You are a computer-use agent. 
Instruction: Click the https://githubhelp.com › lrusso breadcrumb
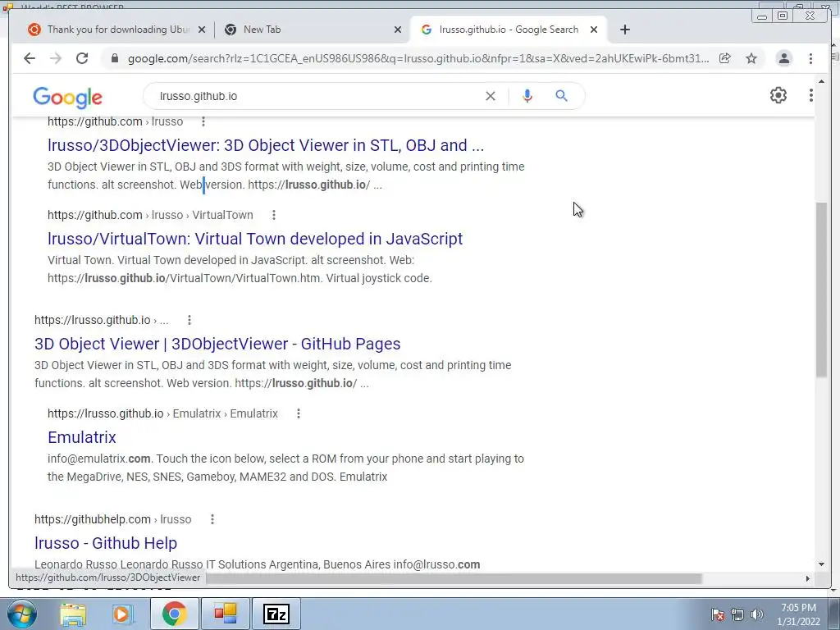coord(113,519)
